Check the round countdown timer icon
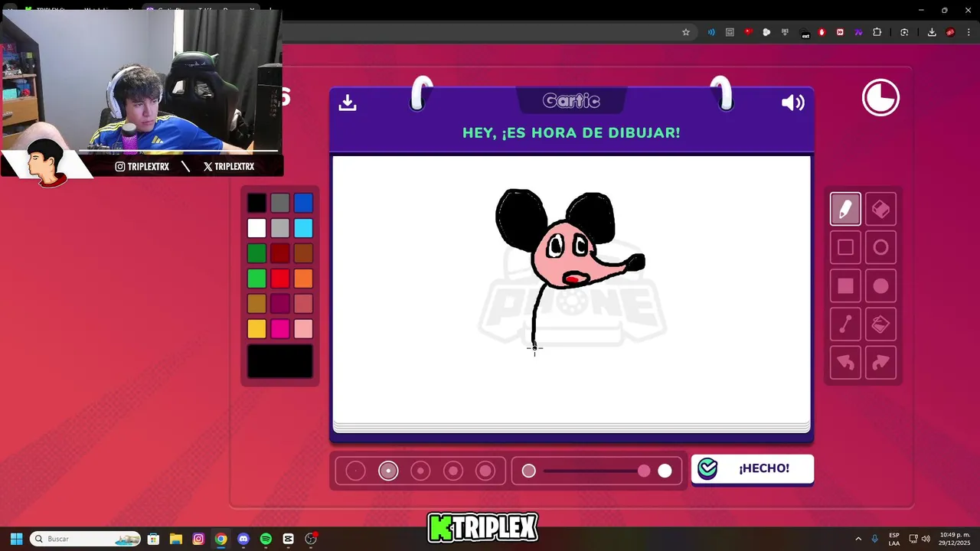This screenshot has height=551, width=980. tap(880, 98)
